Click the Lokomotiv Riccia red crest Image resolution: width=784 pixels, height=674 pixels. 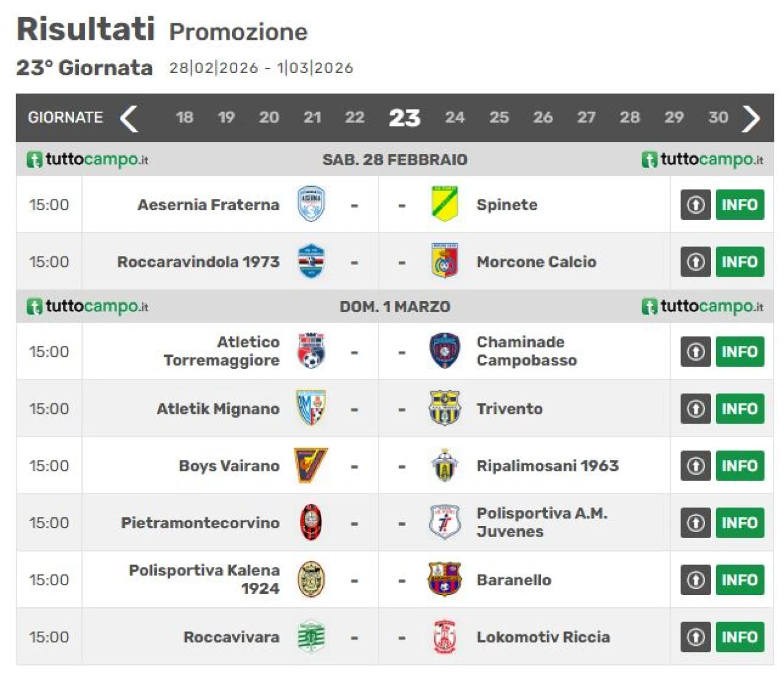[x=445, y=637]
